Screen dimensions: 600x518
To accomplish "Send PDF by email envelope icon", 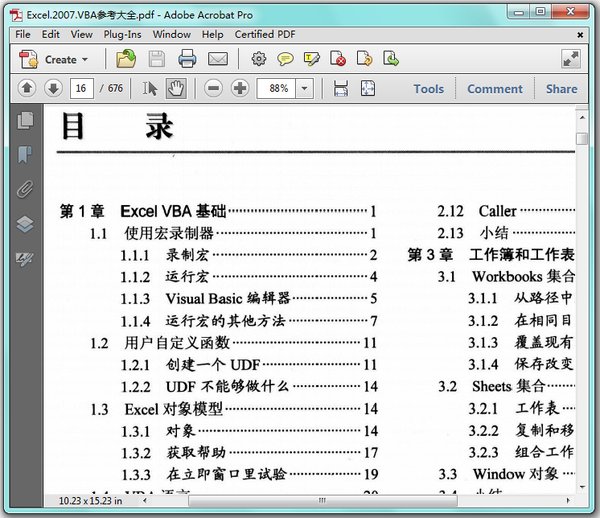I will tap(218, 59).
